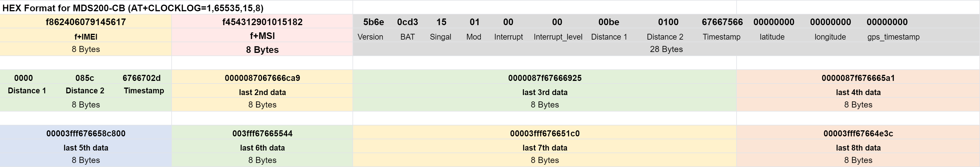Select the 00003fff676651c0 value cell

click(x=545, y=133)
